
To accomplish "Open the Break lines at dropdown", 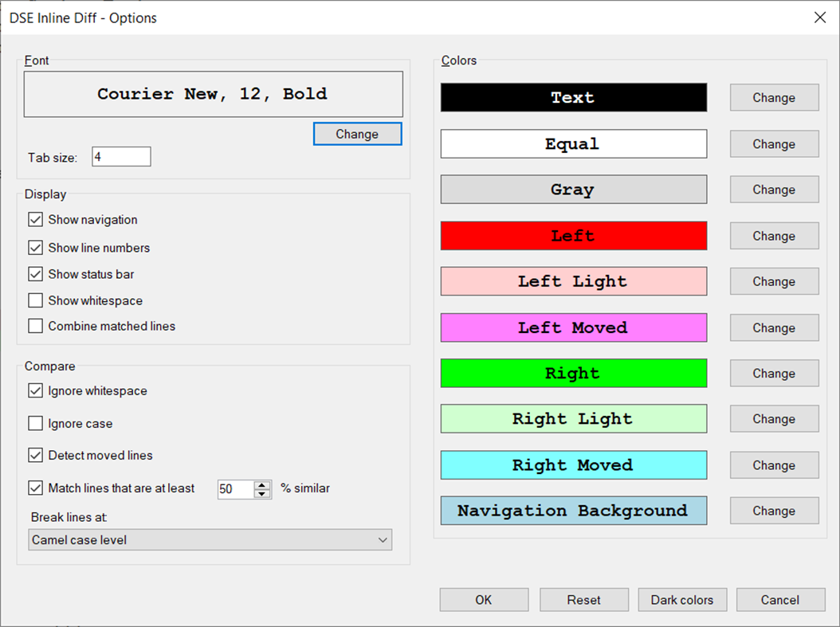I will click(210, 539).
